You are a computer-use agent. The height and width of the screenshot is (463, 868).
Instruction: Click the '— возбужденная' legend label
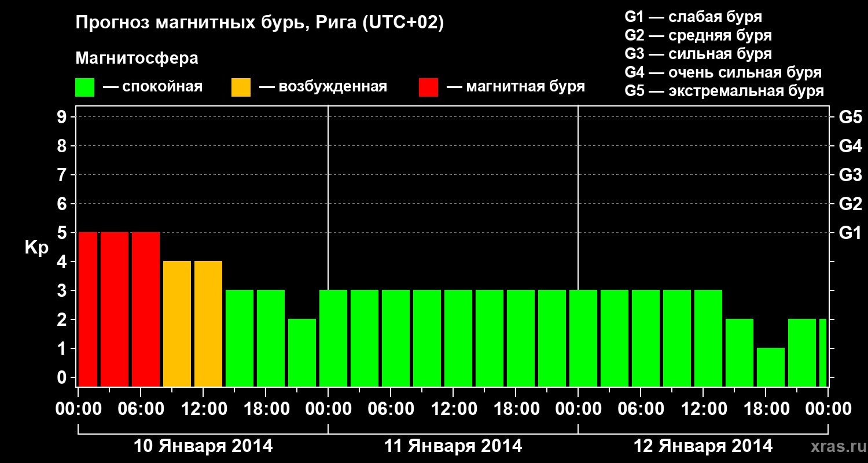(323, 87)
